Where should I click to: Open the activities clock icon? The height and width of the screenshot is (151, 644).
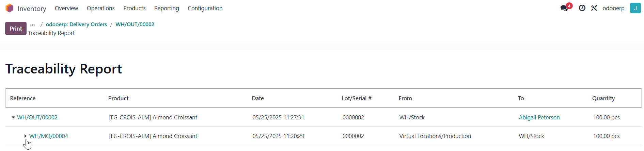582,8
